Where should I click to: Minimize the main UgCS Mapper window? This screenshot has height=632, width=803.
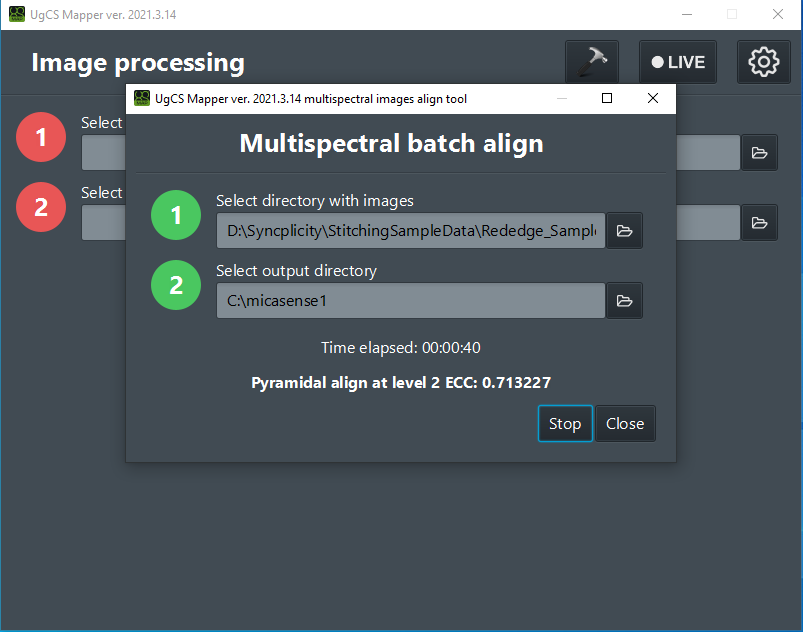point(687,14)
